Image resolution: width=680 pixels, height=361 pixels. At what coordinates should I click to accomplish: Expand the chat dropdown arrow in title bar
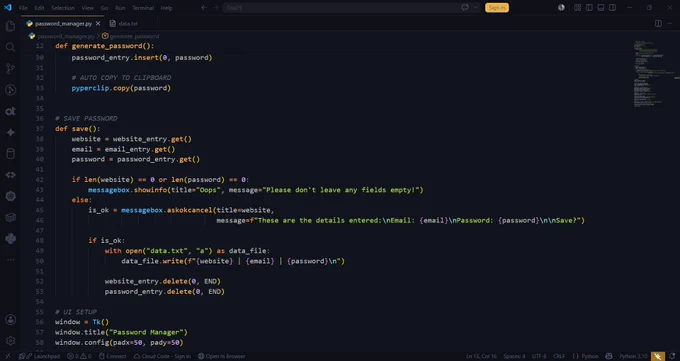(x=476, y=7)
